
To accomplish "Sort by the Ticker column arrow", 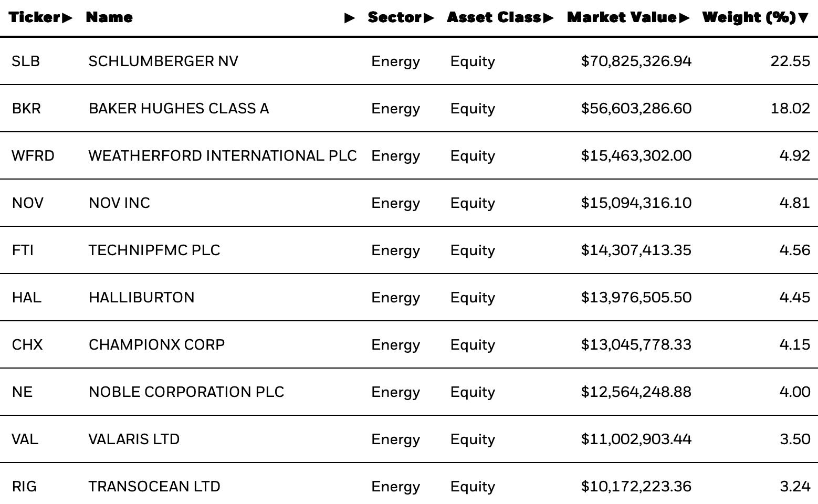I will tap(67, 18).
